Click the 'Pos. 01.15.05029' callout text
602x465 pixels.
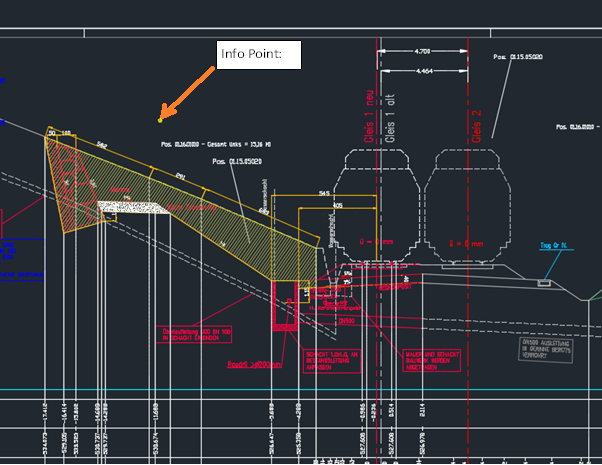click(237, 161)
